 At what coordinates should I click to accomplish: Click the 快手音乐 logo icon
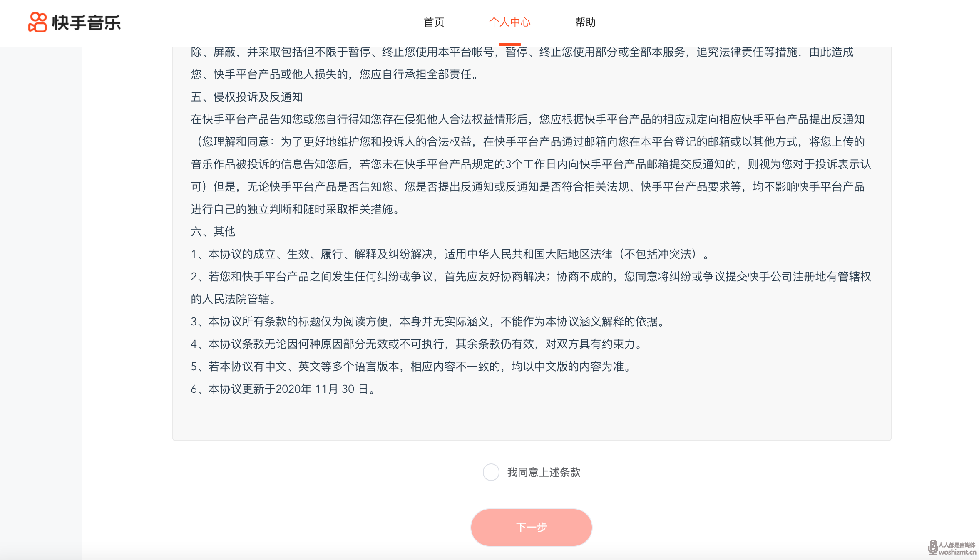pyautogui.click(x=37, y=22)
